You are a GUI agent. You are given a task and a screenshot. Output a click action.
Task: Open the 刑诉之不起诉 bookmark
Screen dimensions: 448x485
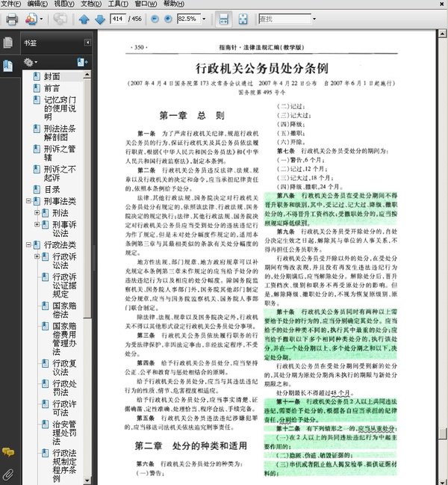point(60,173)
